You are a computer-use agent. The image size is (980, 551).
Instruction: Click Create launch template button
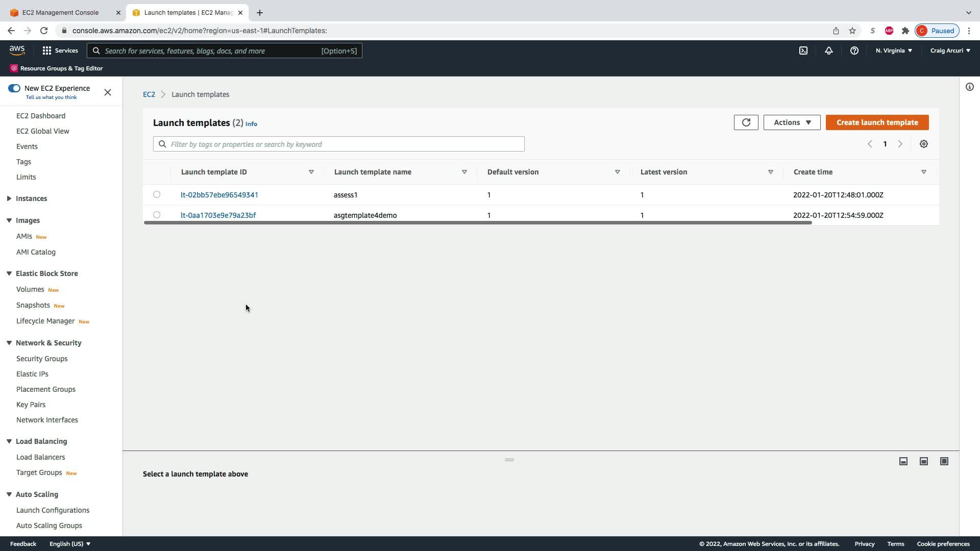click(877, 122)
